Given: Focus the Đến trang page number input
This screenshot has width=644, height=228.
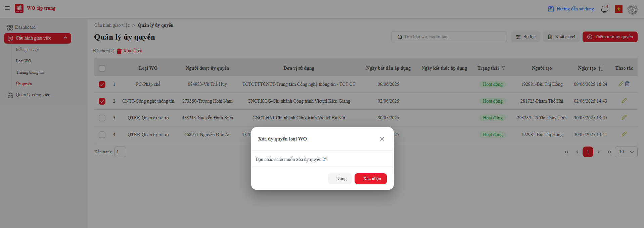Looking at the screenshot, I should (x=120, y=152).
